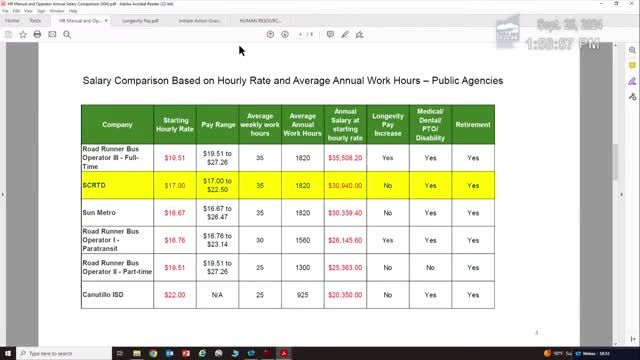Click the vertical scrollbar thumb of the document
The image size is (640, 360).
pyautogui.click(x=616, y=162)
